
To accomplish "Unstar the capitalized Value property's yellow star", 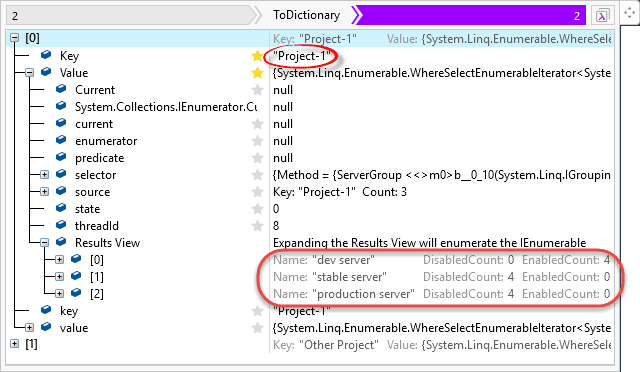I will (257, 73).
